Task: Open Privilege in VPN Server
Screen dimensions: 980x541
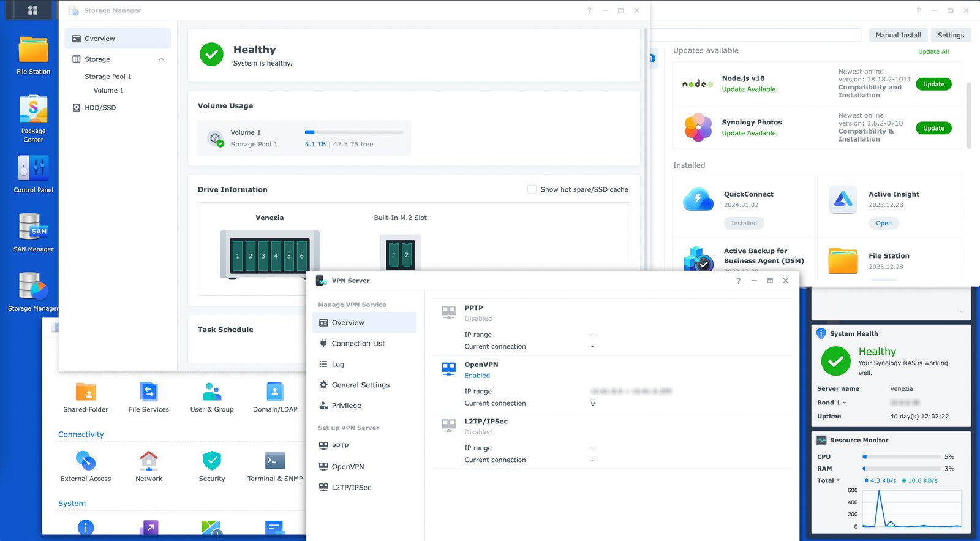Action: pyautogui.click(x=364, y=406)
